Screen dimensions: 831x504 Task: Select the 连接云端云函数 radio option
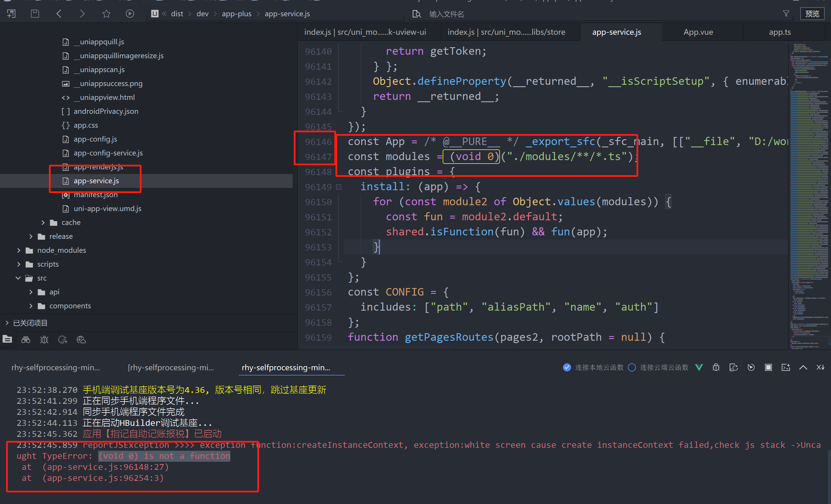[632, 367]
